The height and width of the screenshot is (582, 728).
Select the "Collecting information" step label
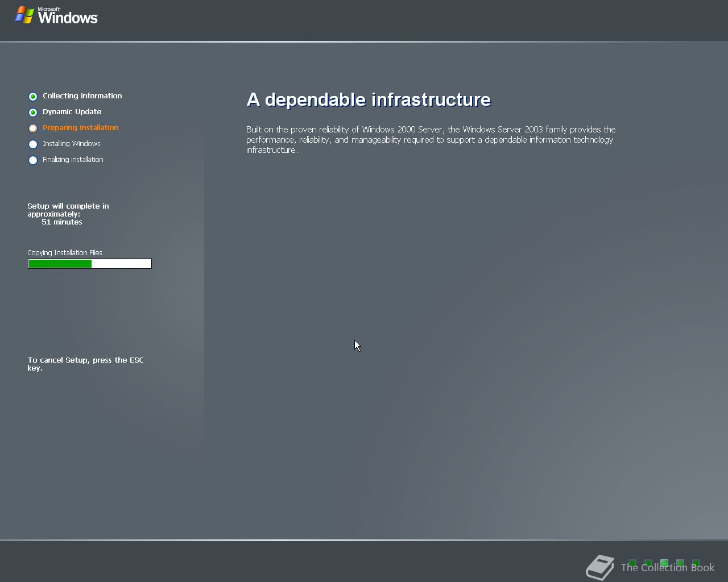(82, 96)
